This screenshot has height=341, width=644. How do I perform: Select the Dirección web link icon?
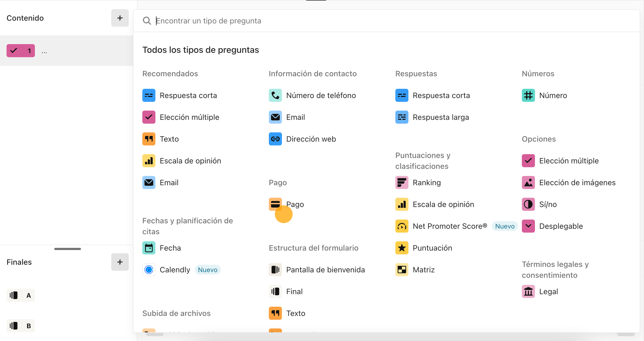[275, 139]
